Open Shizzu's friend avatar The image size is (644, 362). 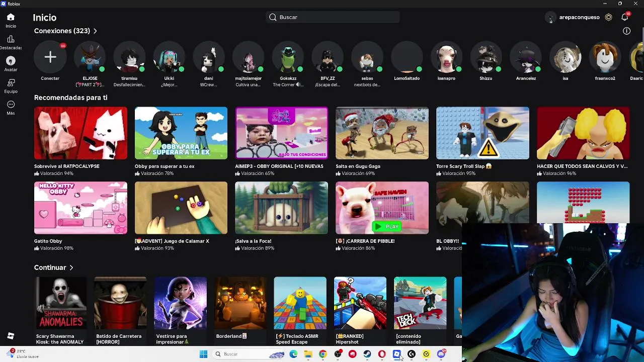[x=486, y=57]
